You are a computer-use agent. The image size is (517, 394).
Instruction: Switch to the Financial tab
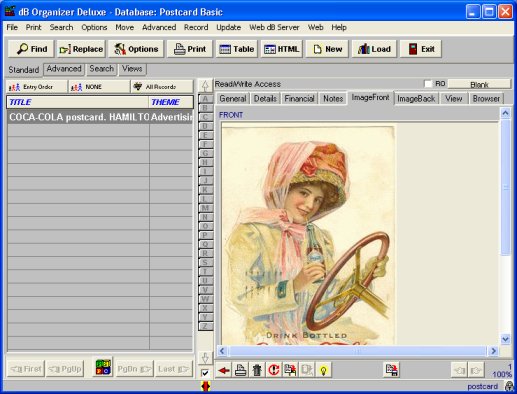[299, 99]
